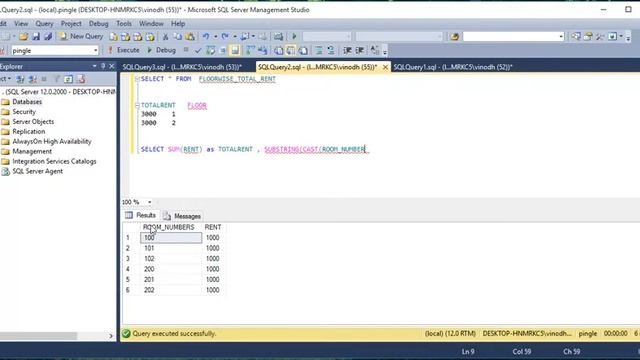Click the green Start arrow in the top toolbar
This screenshot has width=640, height=360.
pyautogui.click(x=294, y=37)
